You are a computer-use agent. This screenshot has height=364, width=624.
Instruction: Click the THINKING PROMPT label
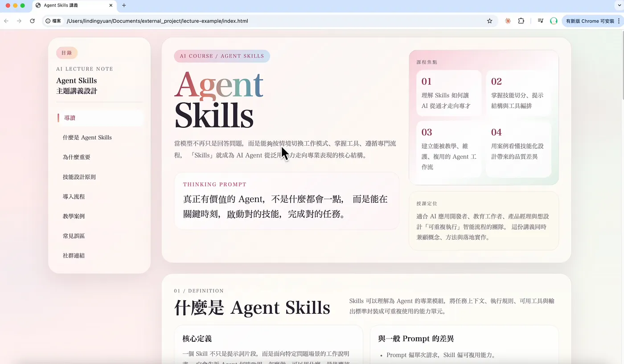pos(215,184)
